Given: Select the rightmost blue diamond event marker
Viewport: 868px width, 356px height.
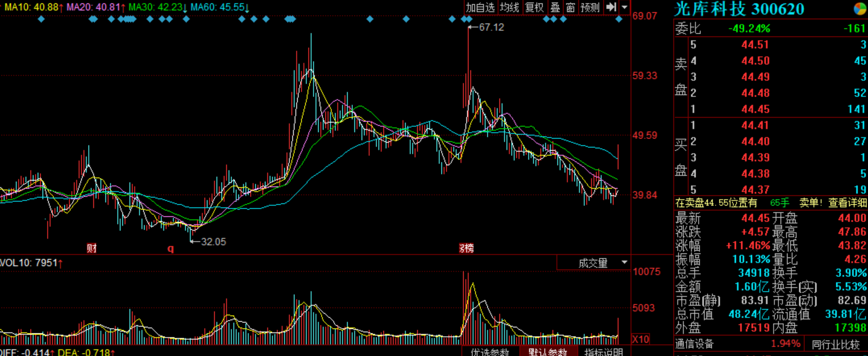Looking at the screenshot, I should pyautogui.click(x=619, y=19).
